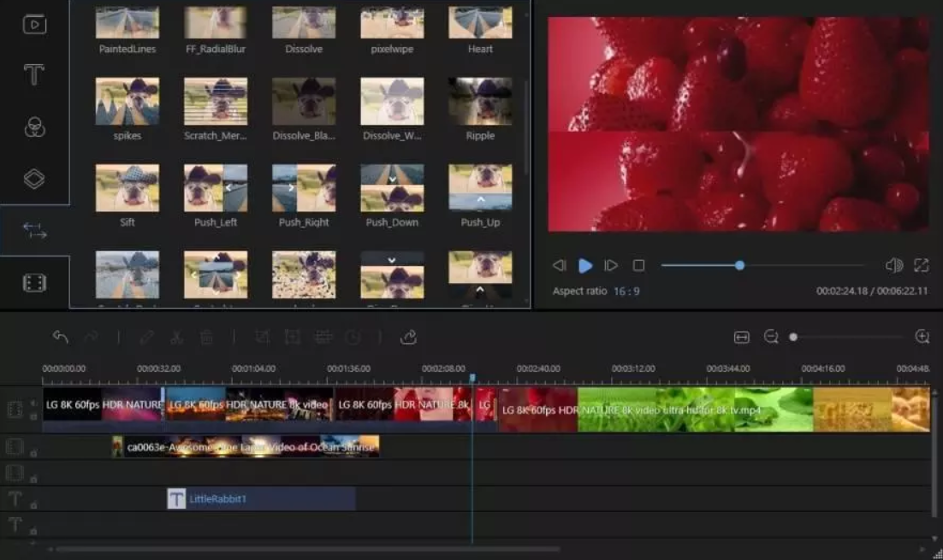
Task: Switch to the Media tab in the sidebar
Action: point(34,26)
